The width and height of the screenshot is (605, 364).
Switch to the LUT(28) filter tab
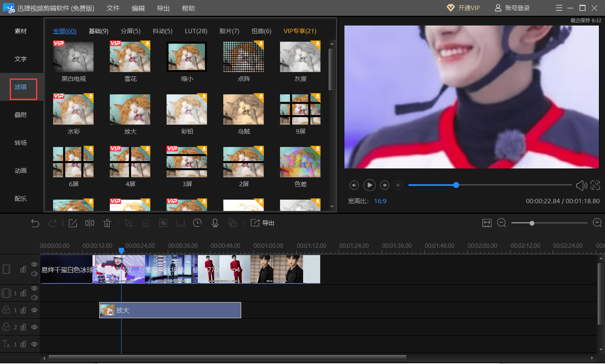(x=196, y=31)
